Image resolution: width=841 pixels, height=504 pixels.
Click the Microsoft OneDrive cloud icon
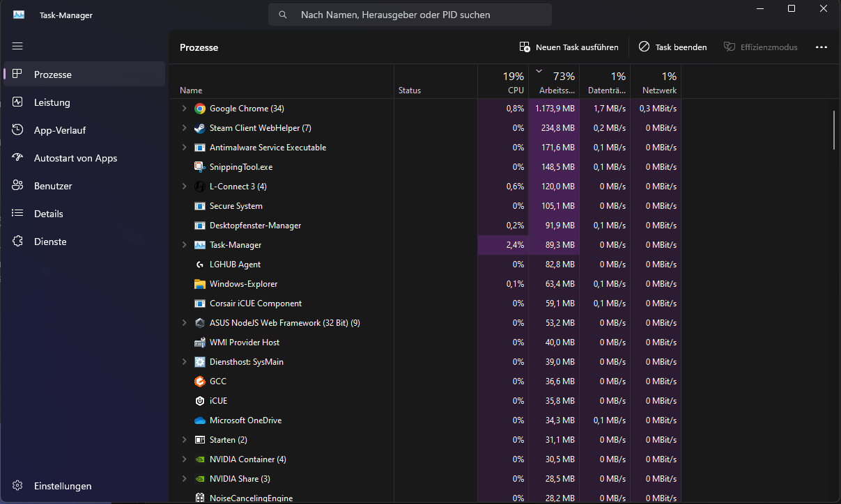(x=200, y=420)
